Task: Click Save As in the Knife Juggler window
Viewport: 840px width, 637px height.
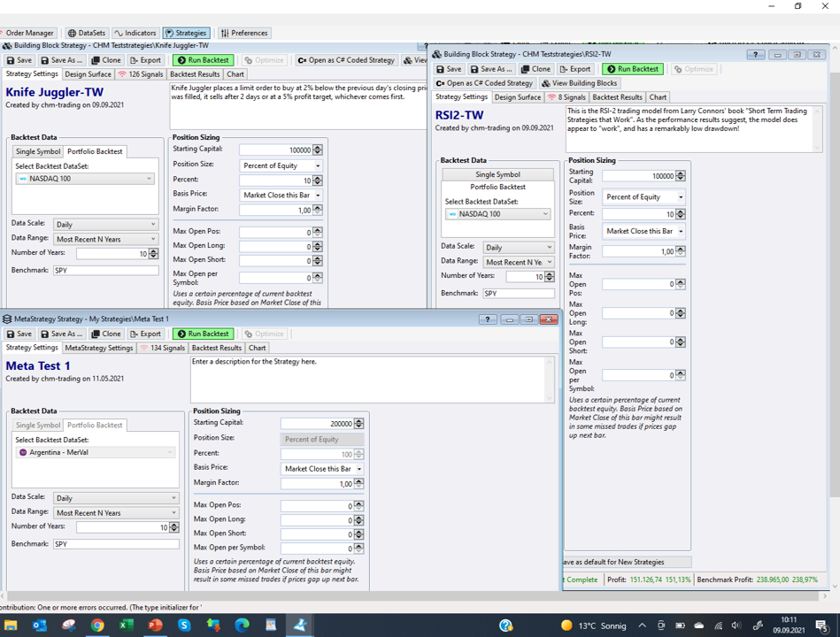Action: pos(62,60)
